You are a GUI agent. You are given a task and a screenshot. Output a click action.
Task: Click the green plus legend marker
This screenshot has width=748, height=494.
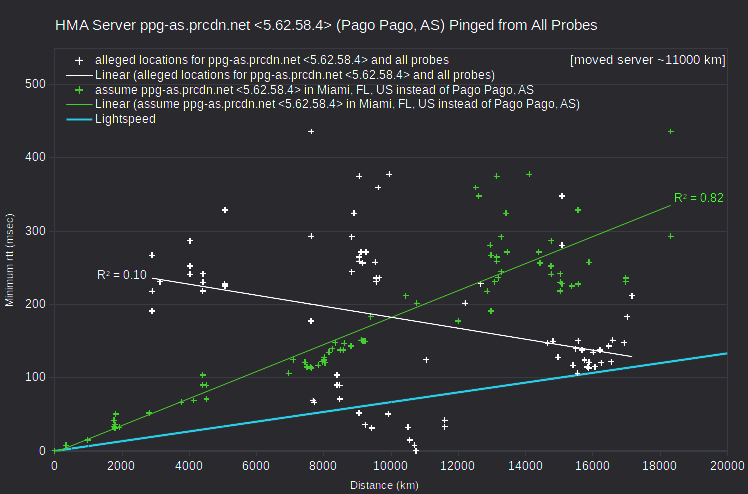79,90
